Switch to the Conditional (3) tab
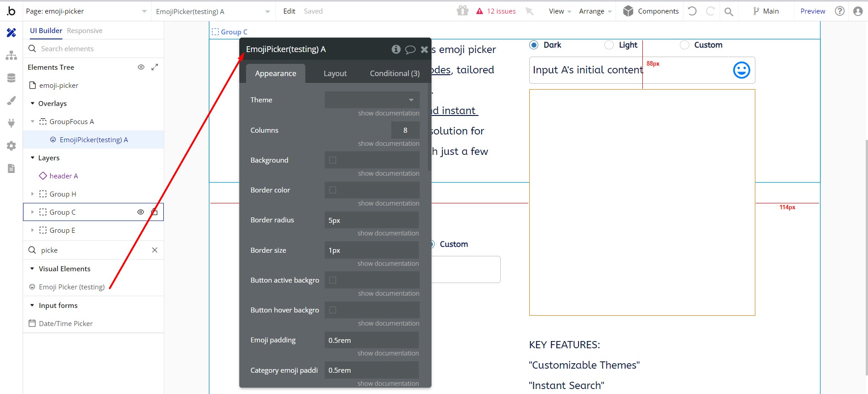868x394 pixels. tap(394, 73)
